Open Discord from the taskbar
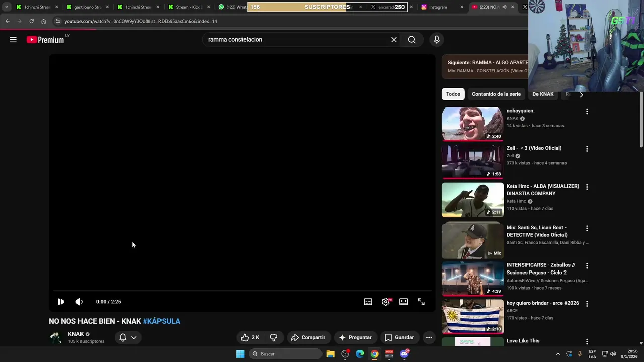The height and width of the screenshot is (362, 644). [x=405, y=354]
